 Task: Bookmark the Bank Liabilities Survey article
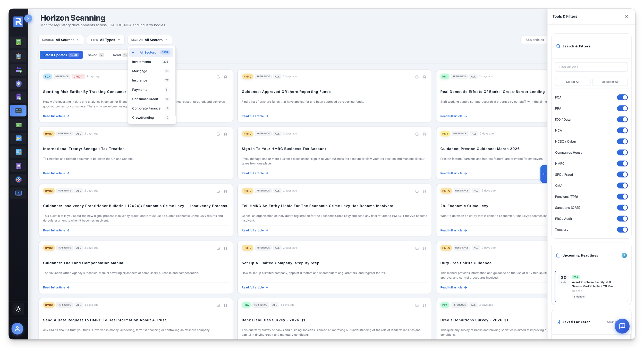point(424,305)
